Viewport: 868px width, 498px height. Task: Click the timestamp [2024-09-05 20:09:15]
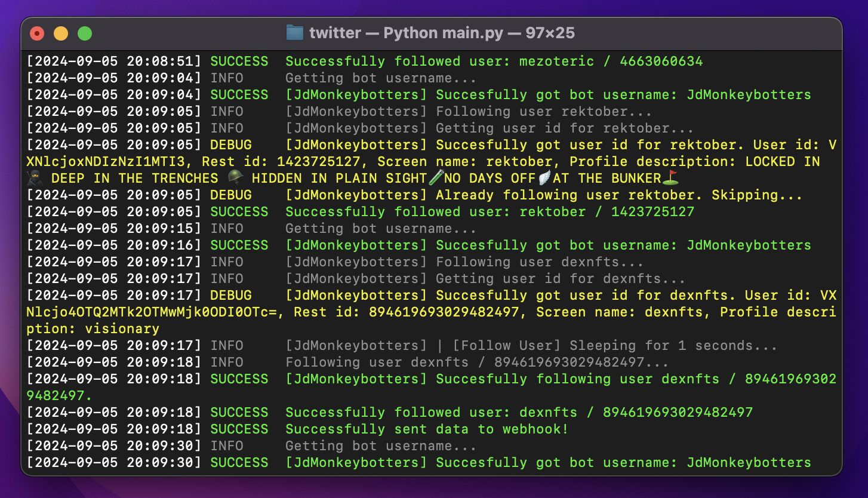pos(114,228)
